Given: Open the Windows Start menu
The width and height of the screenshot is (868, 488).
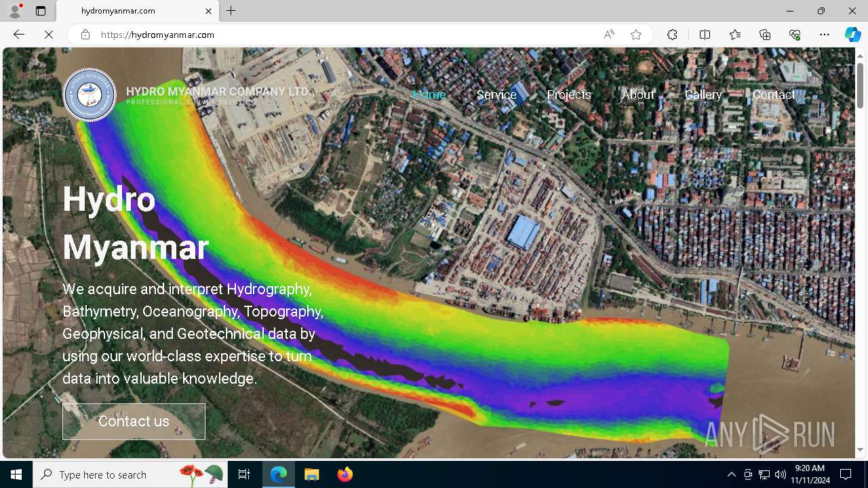Looking at the screenshot, I should 16,474.
